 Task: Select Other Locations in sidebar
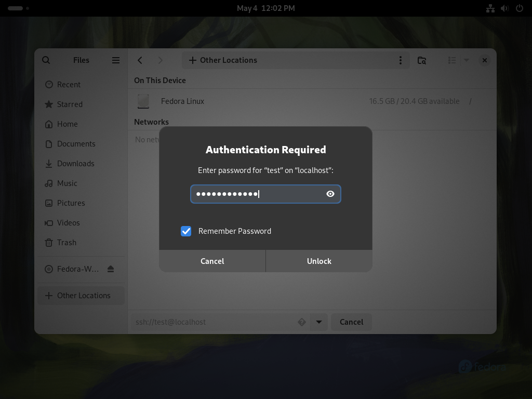(x=81, y=296)
